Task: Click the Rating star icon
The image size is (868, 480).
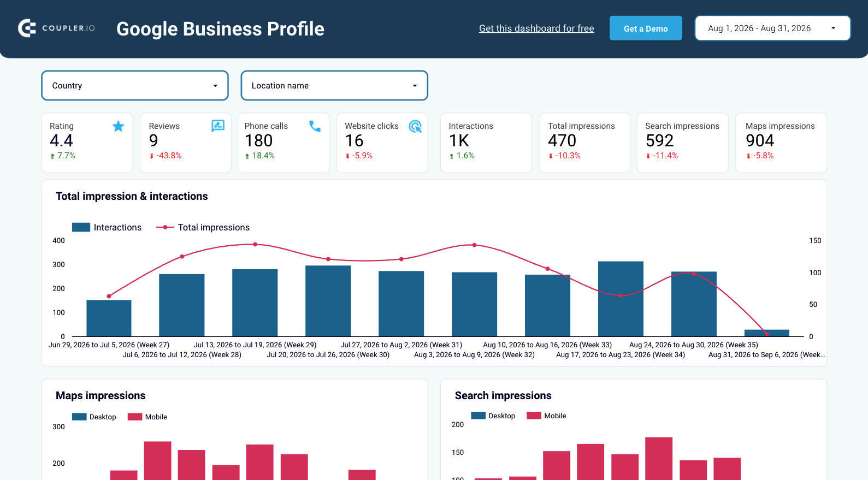Action: point(119,127)
